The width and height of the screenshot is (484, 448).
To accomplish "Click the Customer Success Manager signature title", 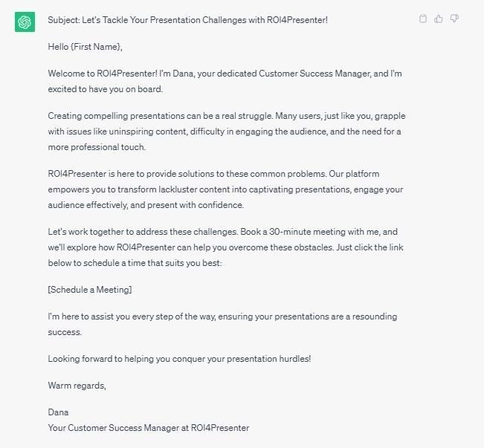I will (149, 428).
